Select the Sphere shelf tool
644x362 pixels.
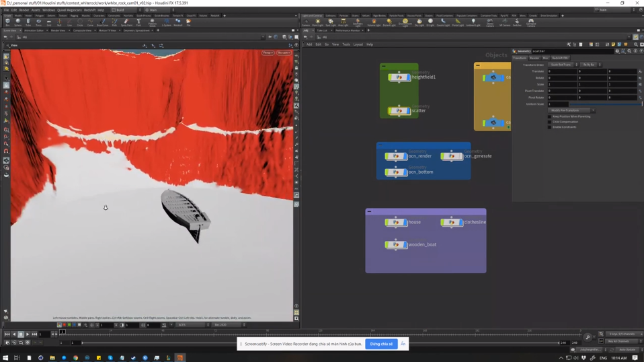coord(17,22)
